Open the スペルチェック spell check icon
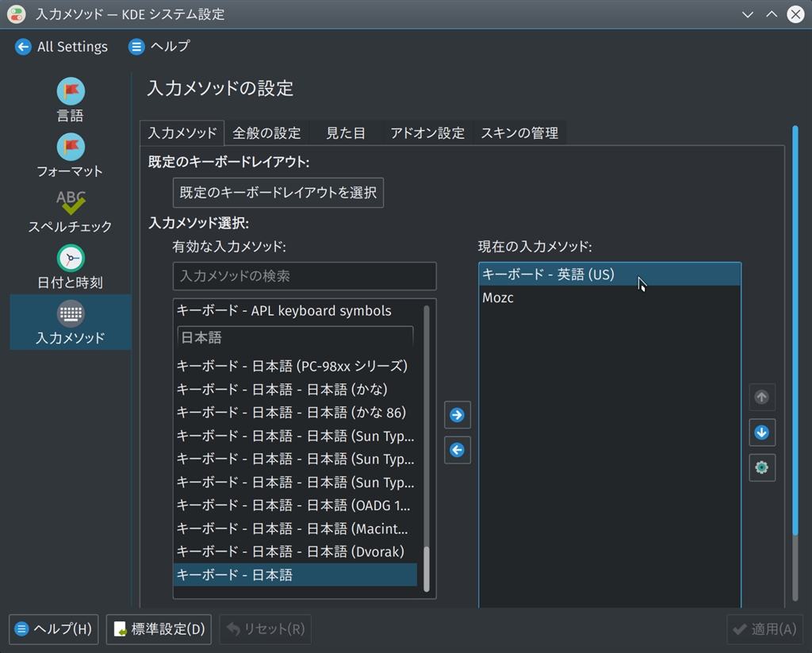812x653 pixels. pyautogui.click(x=71, y=202)
